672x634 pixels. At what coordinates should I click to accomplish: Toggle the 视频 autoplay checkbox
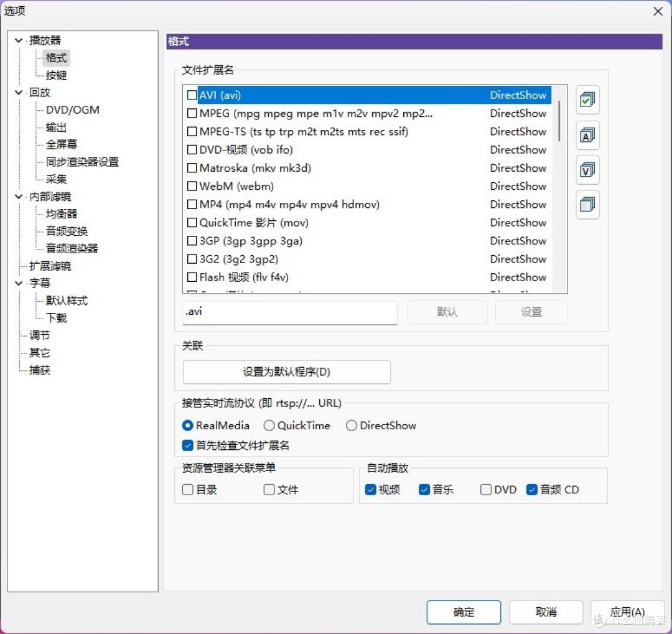point(371,490)
